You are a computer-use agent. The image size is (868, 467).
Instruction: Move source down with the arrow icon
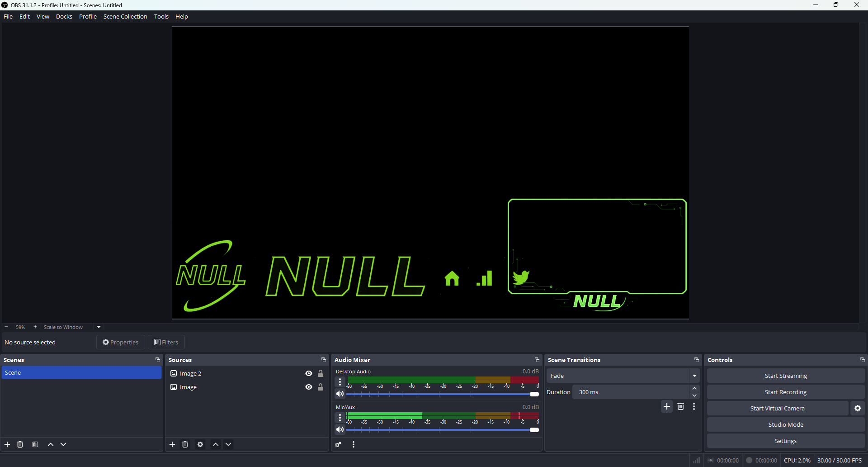[229, 444]
